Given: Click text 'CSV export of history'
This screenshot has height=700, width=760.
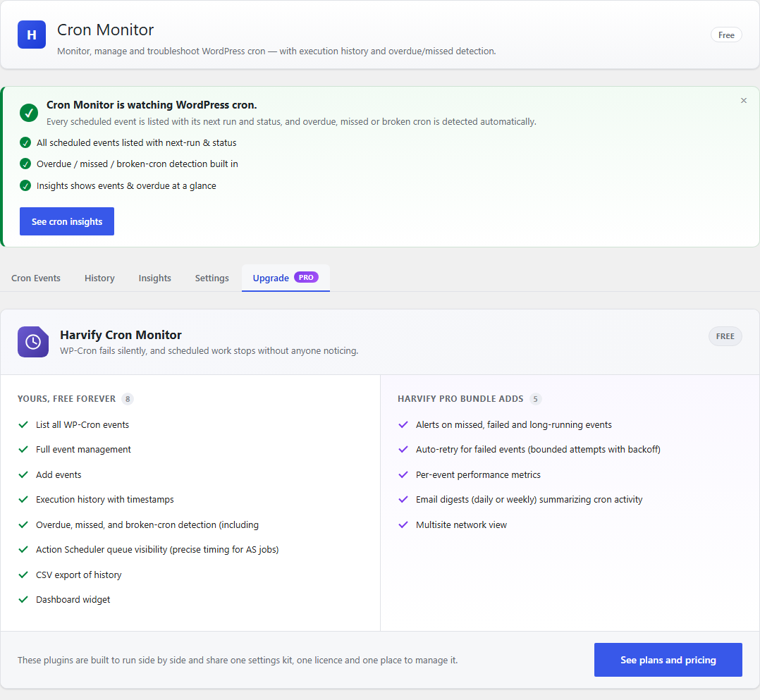Looking at the screenshot, I should pos(78,575).
